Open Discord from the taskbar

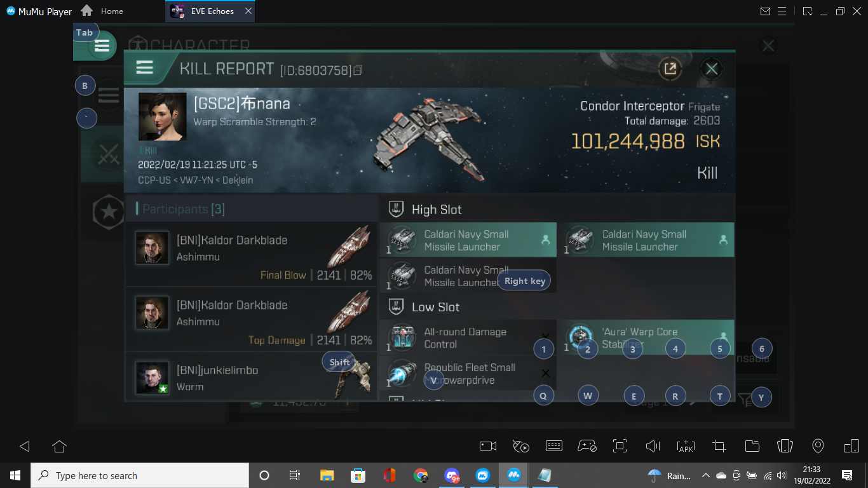[x=452, y=475]
